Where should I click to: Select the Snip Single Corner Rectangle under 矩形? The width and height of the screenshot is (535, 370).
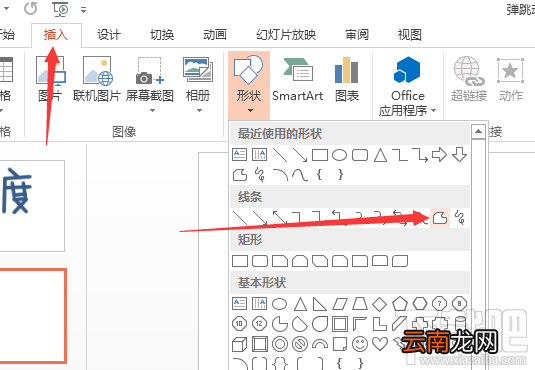[280, 261]
